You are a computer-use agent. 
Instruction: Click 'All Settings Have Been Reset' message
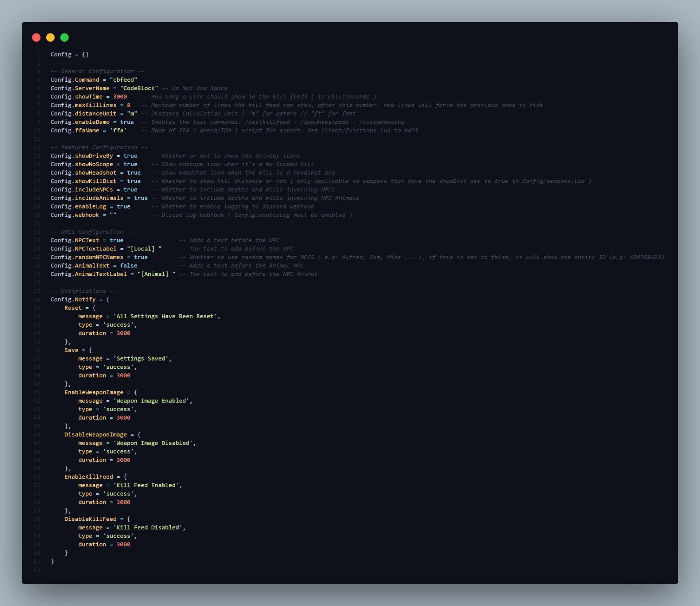pyautogui.click(x=165, y=316)
